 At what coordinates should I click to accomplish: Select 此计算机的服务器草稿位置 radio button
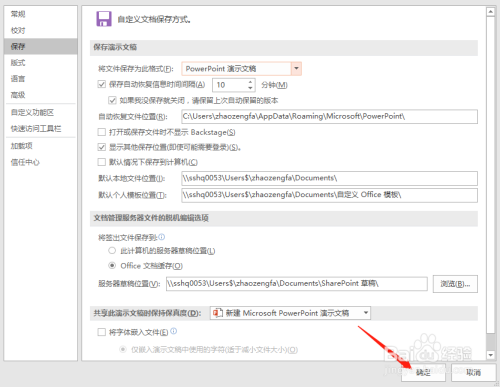(112, 250)
